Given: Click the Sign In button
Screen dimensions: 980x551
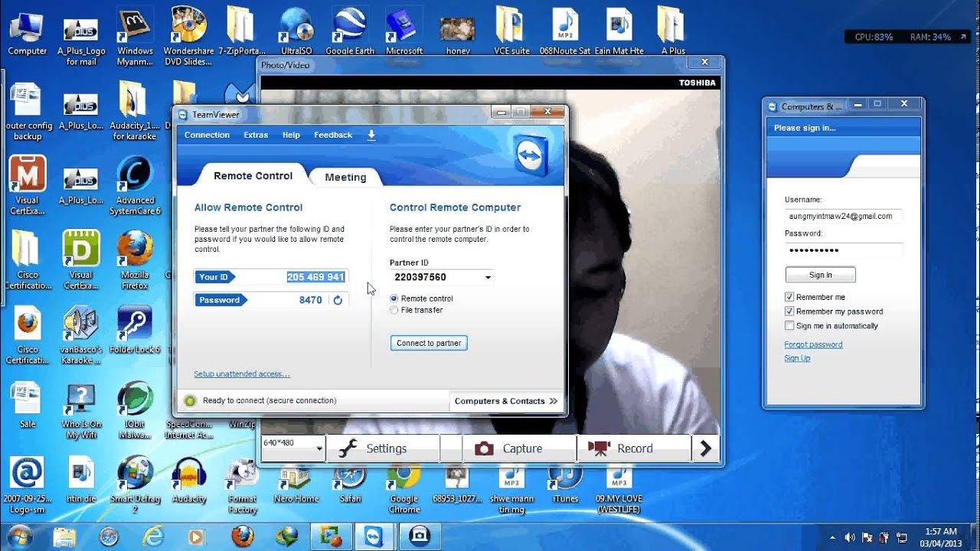Looking at the screenshot, I should tap(820, 275).
